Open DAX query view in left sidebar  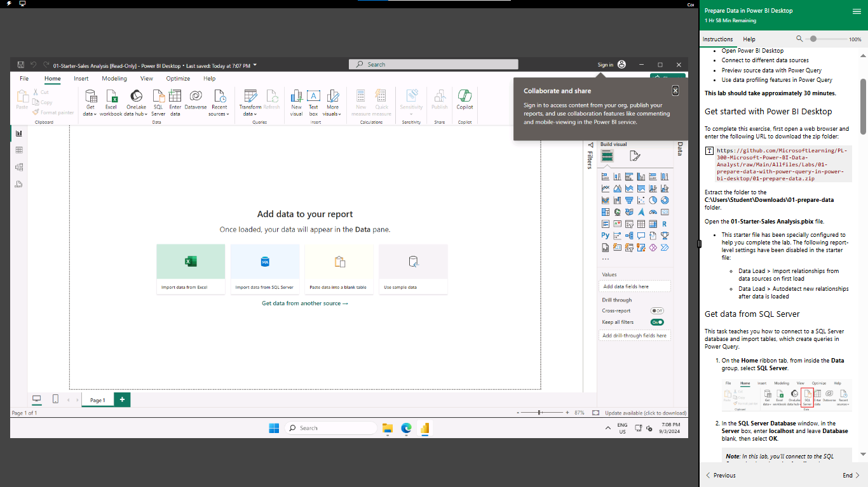coord(19,184)
